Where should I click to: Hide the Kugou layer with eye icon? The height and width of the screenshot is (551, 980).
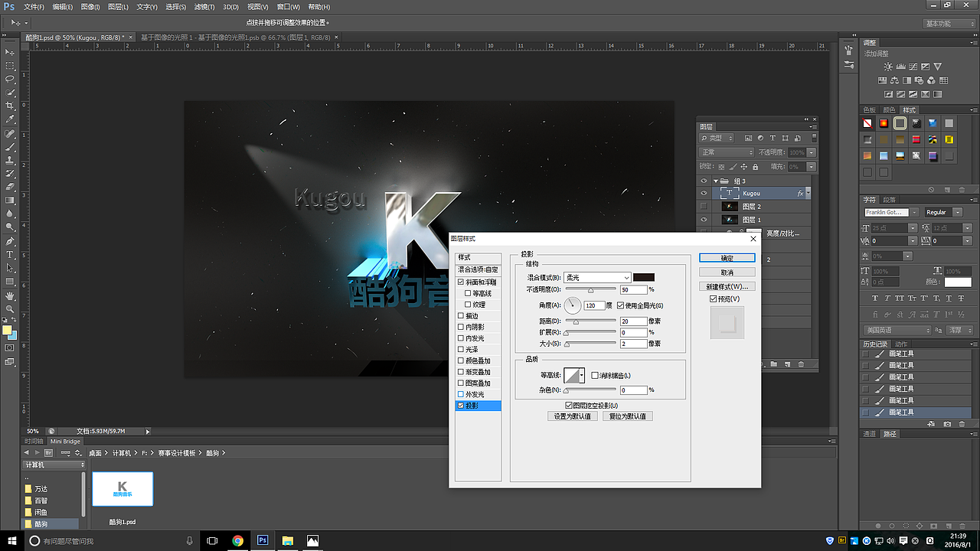pos(704,194)
